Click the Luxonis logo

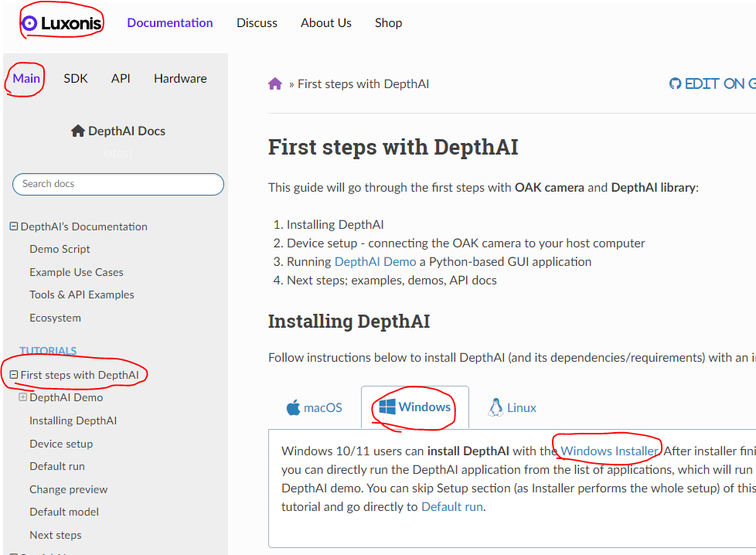[62, 22]
